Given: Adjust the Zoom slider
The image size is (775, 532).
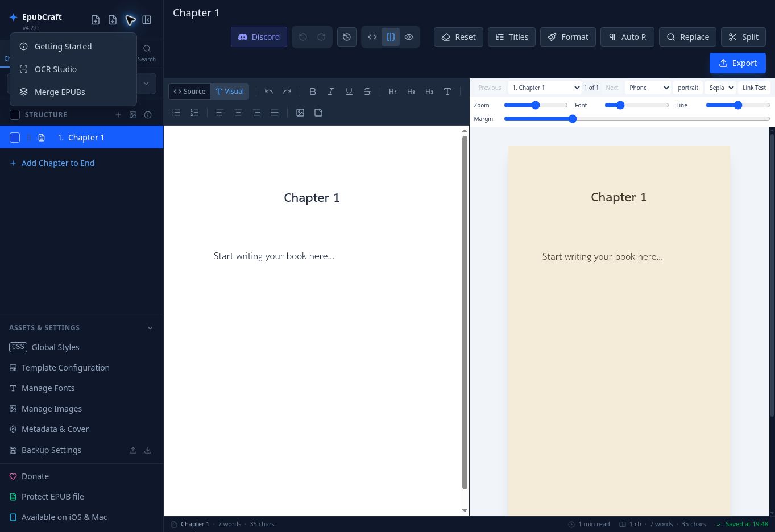Looking at the screenshot, I should [536, 105].
